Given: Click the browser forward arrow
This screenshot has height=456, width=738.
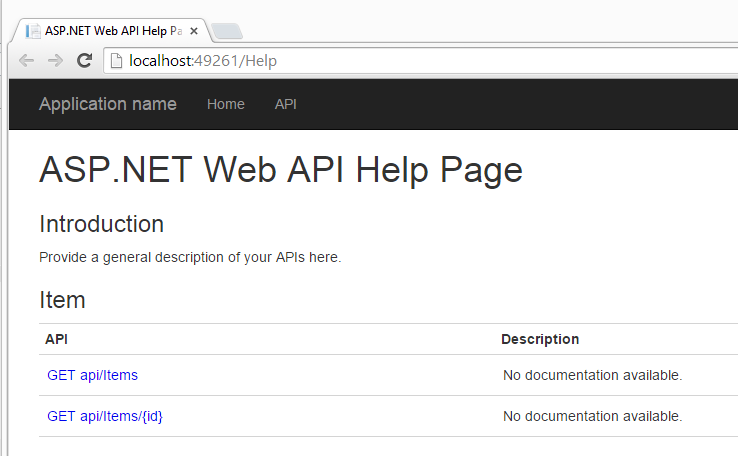Looking at the screenshot, I should click(55, 61).
